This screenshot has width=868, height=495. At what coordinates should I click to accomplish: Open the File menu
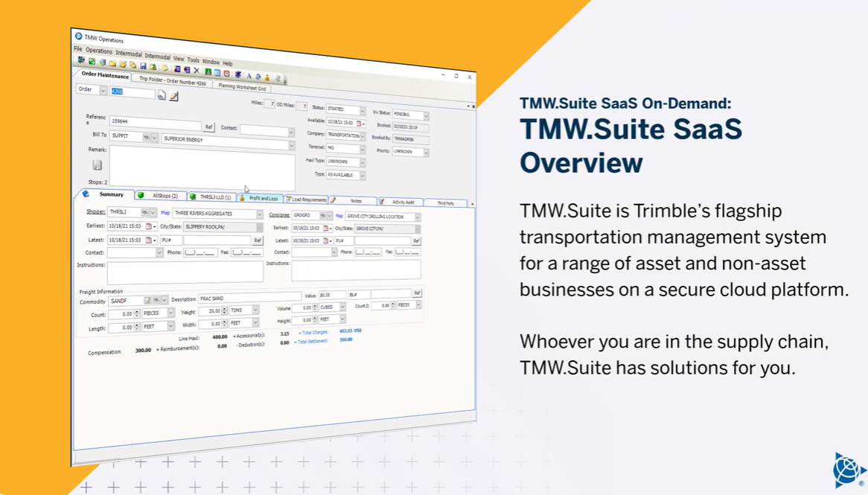pyautogui.click(x=78, y=48)
